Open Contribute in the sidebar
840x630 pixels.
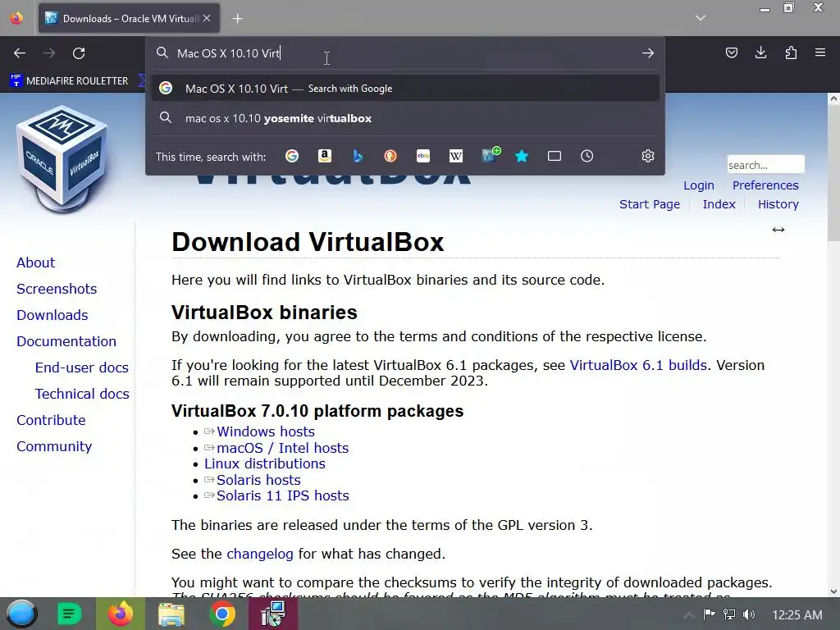[x=51, y=420]
